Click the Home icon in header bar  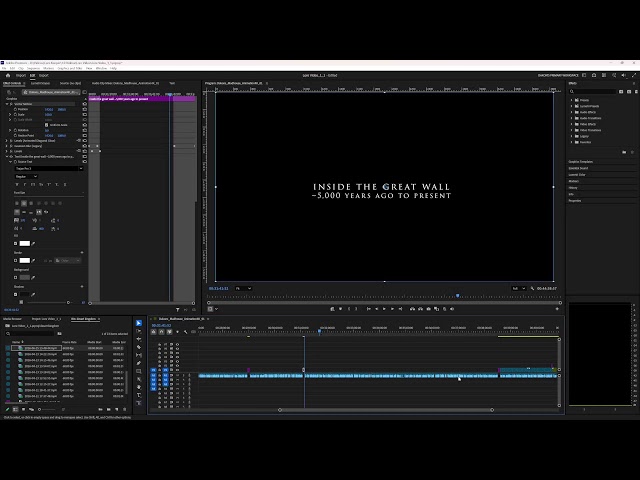(8, 75)
